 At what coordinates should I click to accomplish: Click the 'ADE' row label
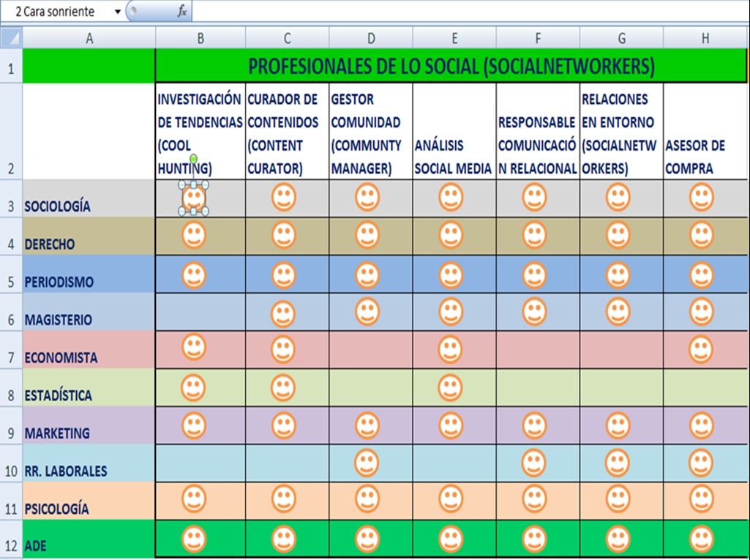click(x=35, y=546)
